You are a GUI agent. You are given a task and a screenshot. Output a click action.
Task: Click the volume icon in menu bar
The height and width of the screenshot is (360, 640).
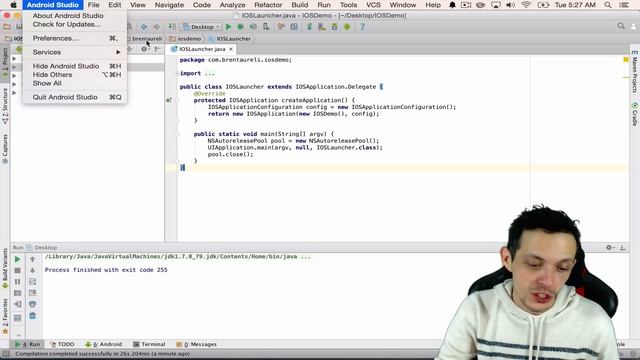pyautogui.click(x=510, y=5)
